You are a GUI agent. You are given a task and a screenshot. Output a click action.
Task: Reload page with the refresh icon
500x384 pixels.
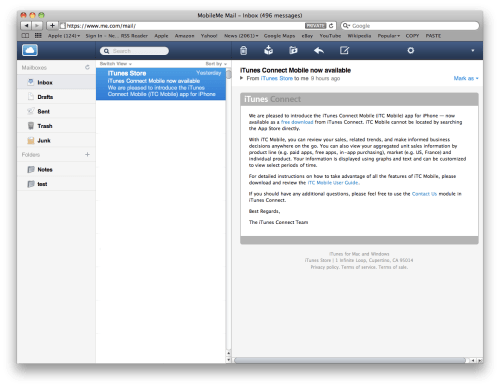pyautogui.click(x=331, y=26)
